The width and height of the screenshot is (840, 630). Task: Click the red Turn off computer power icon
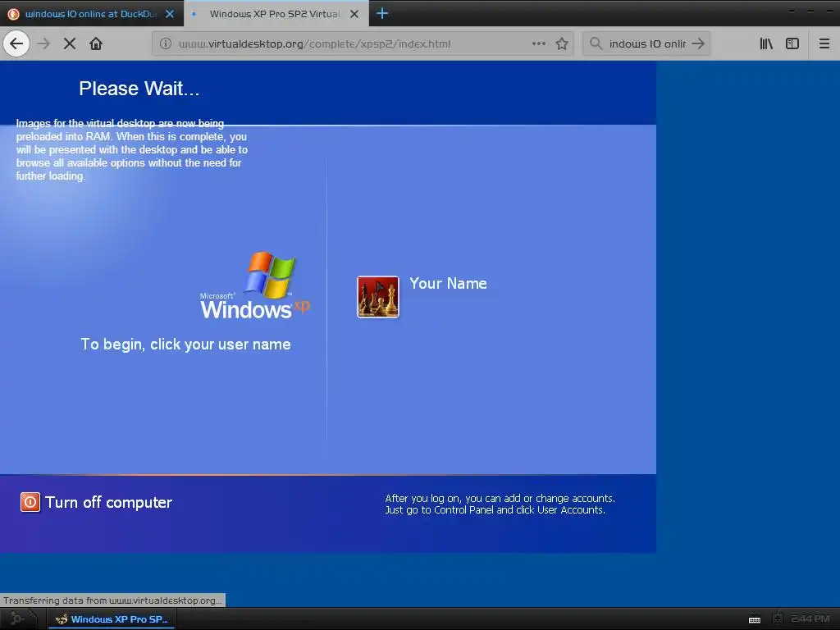click(x=30, y=502)
